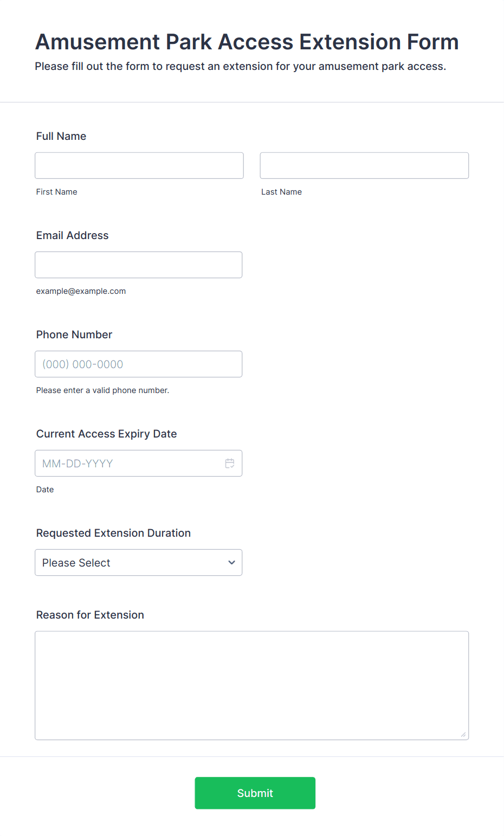Select the MM-DD-YYYY date input
Image resolution: width=504 pixels, height=836 pixels.
(x=139, y=464)
